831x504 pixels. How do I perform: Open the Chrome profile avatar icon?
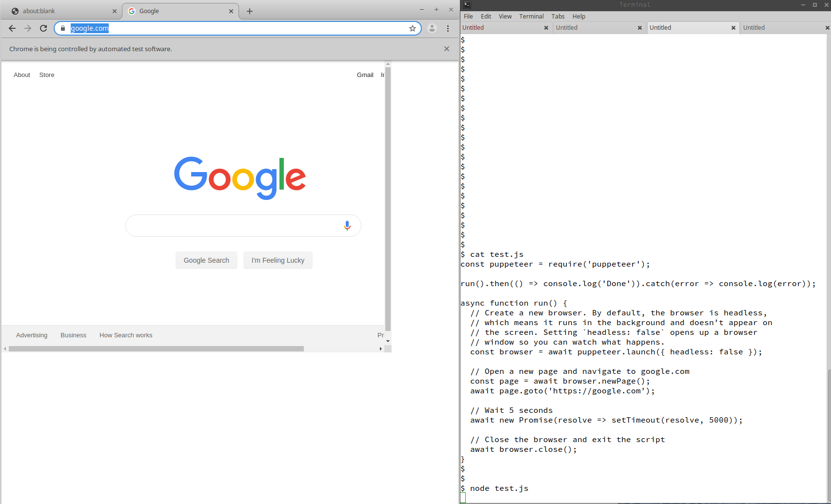[432, 28]
